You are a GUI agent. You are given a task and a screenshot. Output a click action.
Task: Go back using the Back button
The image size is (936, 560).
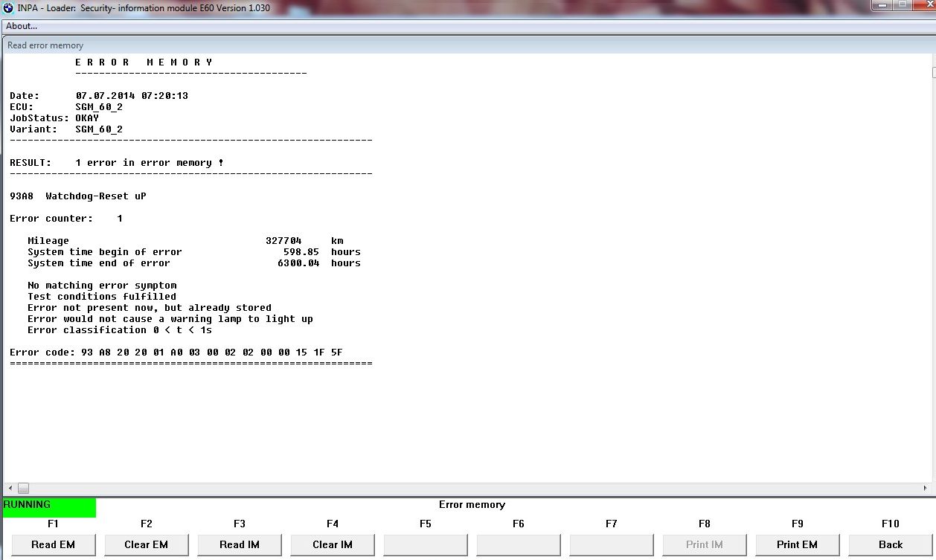[890, 544]
